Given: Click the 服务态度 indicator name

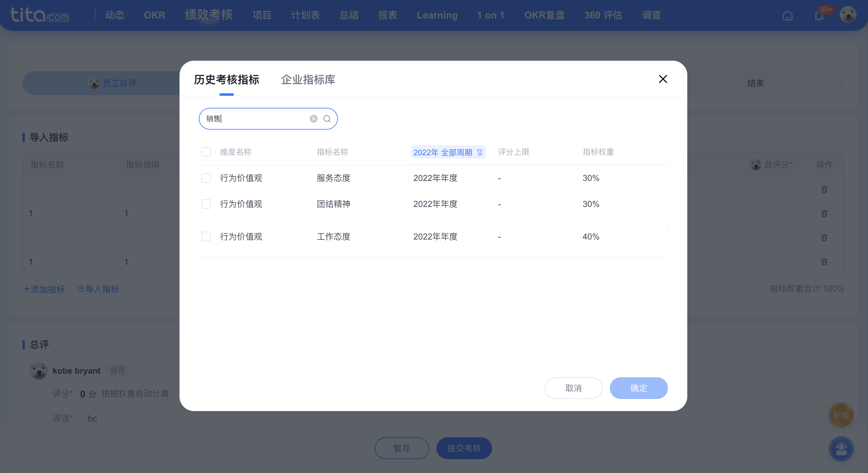Looking at the screenshot, I should [334, 178].
